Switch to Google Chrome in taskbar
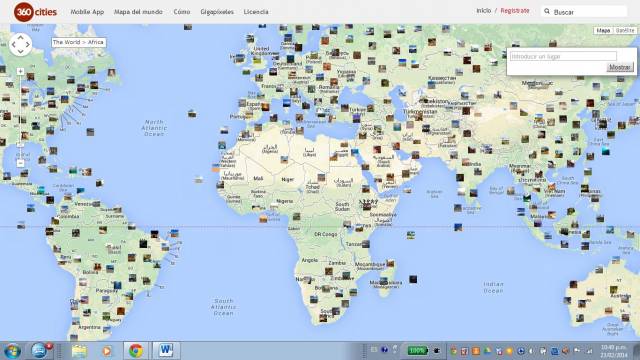Screen dimensions: 640x360 136,351
